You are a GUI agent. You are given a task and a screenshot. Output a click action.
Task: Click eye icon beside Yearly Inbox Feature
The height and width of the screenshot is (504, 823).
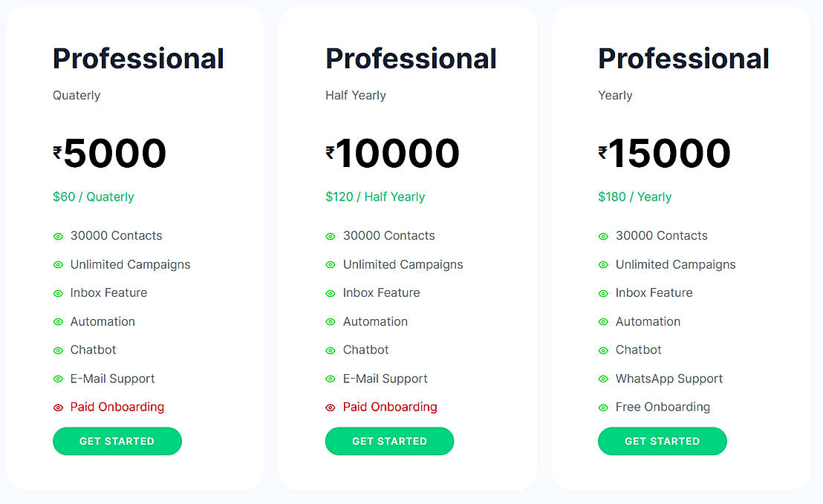pyautogui.click(x=603, y=293)
